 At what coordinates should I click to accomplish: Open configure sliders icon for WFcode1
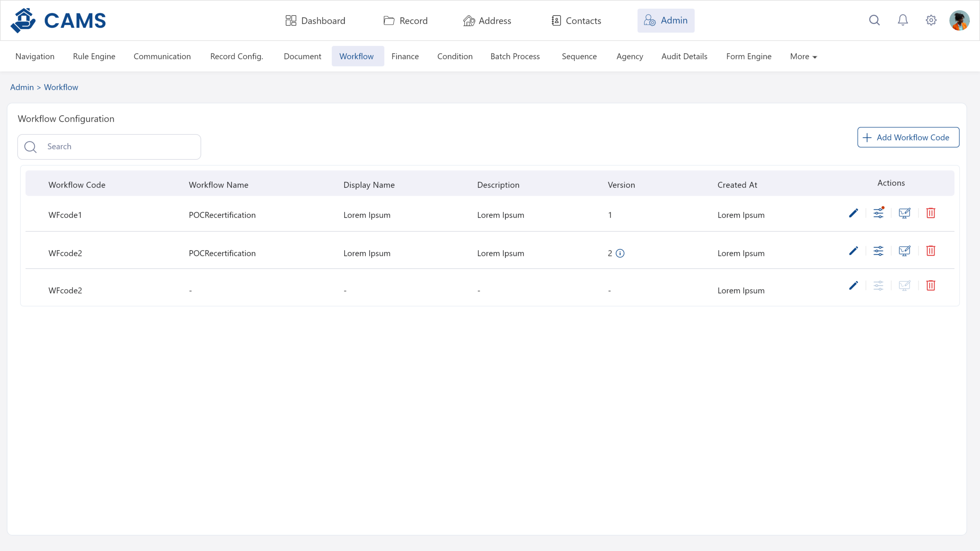(x=879, y=213)
